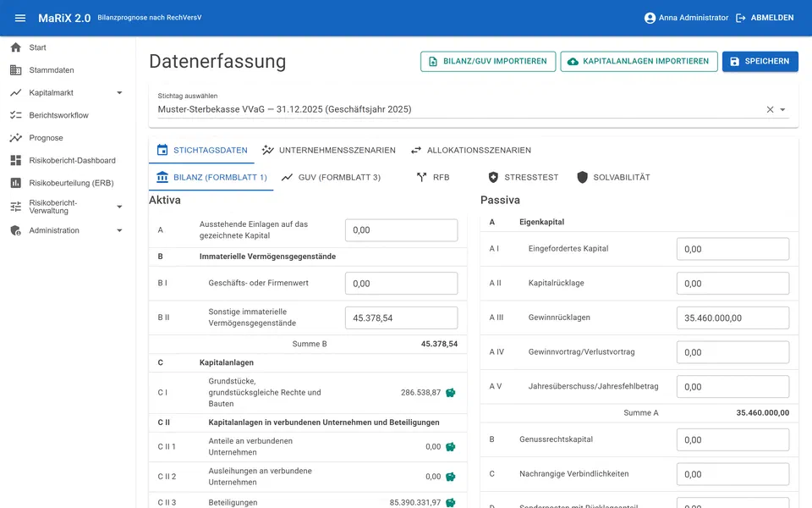This screenshot has height=508, width=812.
Task: Click the chart line icon of GuV tab
Action: [x=287, y=177]
